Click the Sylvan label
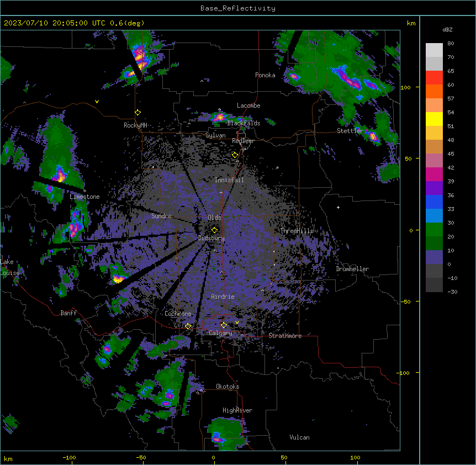 215,135
